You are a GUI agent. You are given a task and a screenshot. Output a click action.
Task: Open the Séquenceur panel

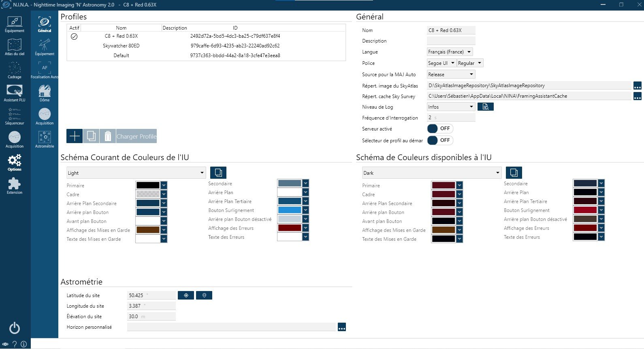tap(15, 116)
